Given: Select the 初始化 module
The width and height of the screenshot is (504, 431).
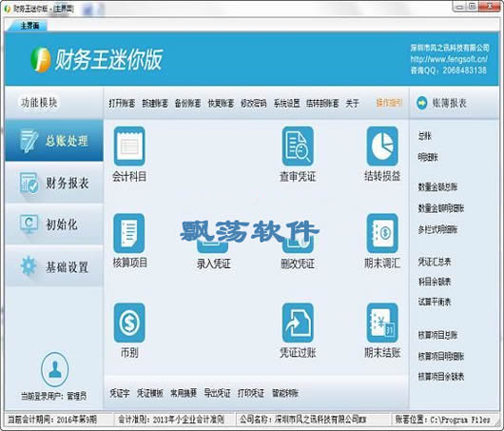Looking at the screenshot, I should [54, 225].
